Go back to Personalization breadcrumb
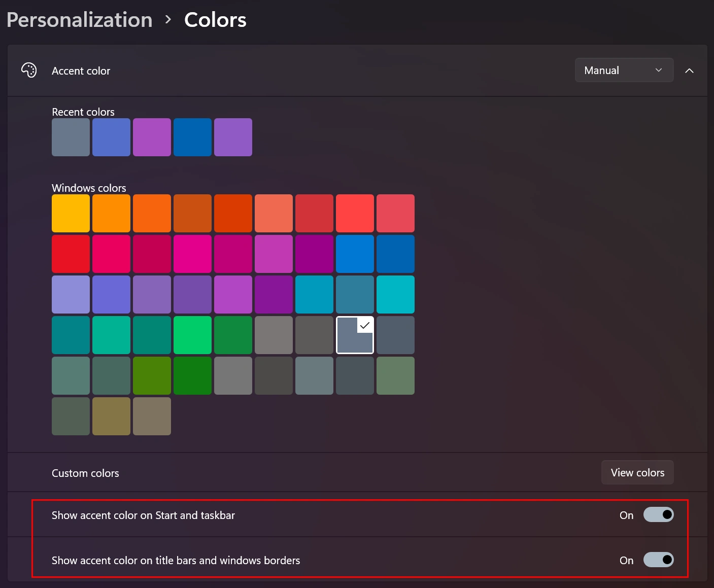 pos(80,20)
